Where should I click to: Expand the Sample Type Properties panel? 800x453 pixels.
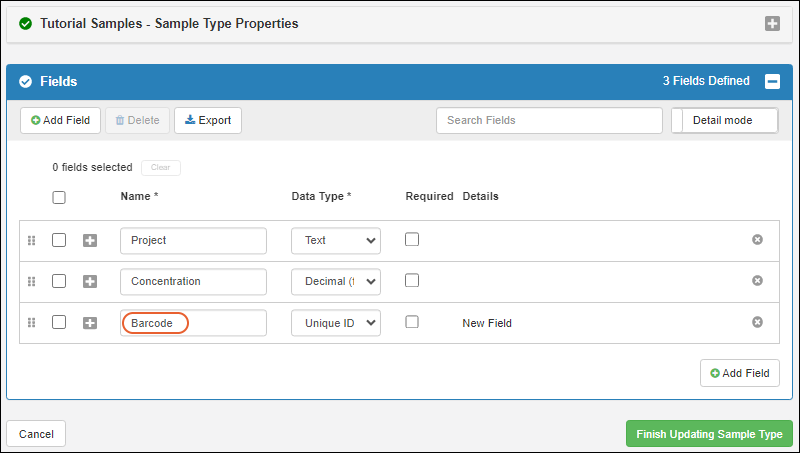pos(772,23)
